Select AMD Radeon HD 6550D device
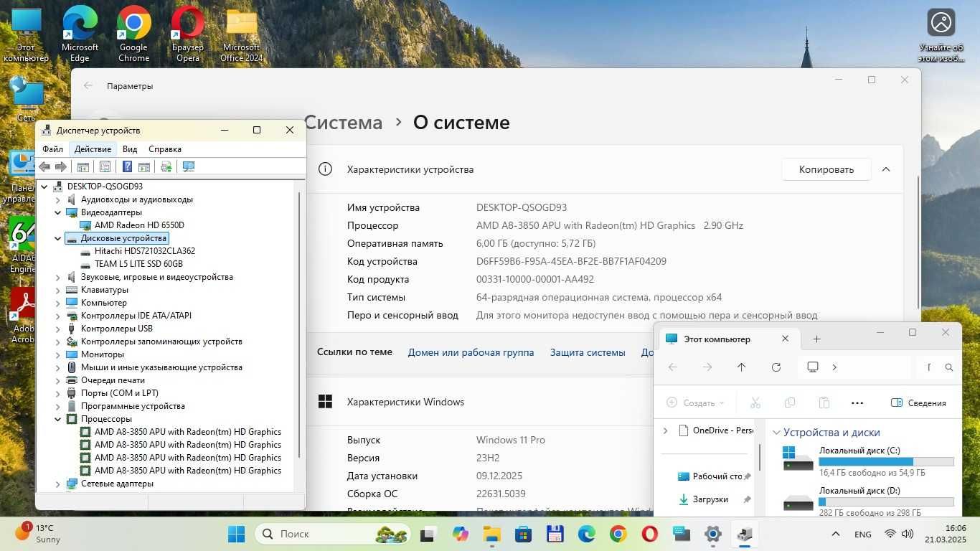Image resolution: width=980 pixels, height=551 pixels. 139,225
